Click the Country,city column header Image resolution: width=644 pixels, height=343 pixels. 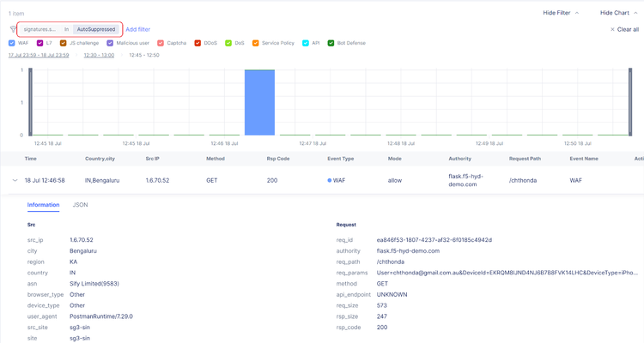(100, 159)
